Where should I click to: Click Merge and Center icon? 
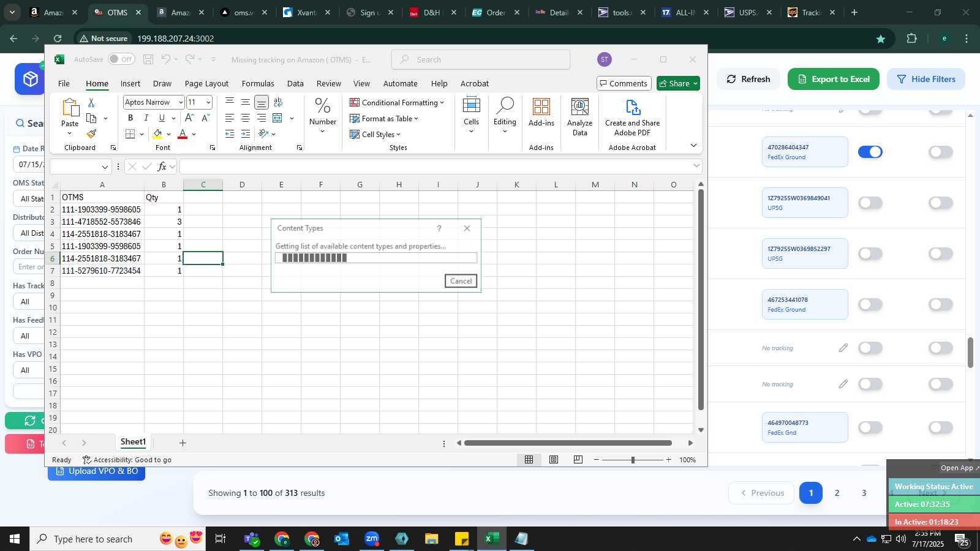click(x=277, y=118)
